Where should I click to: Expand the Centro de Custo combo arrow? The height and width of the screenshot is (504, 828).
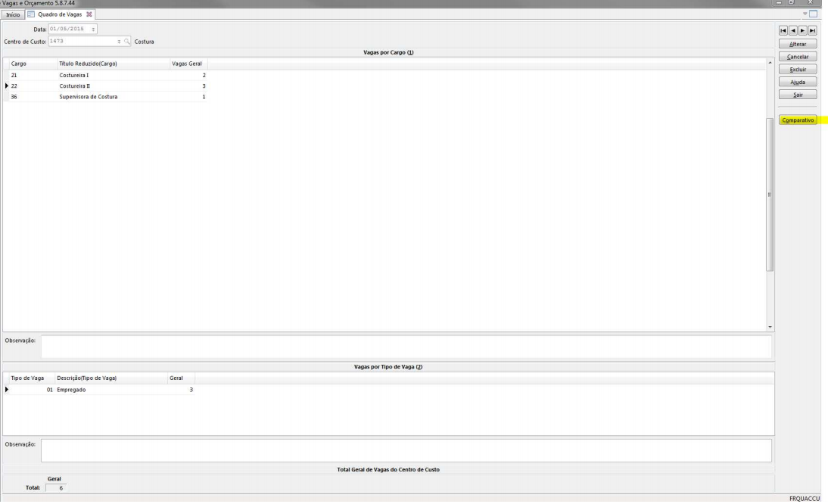(x=118, y=42)
